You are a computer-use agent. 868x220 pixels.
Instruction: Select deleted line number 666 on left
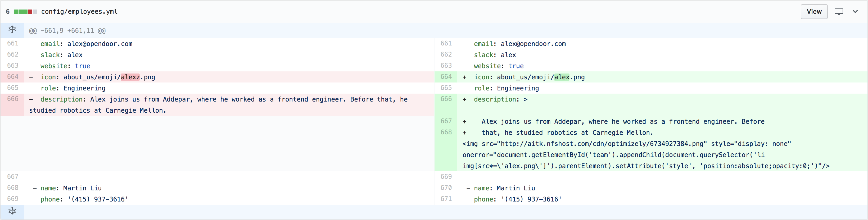pyautogui.click(x=13, y=99)
